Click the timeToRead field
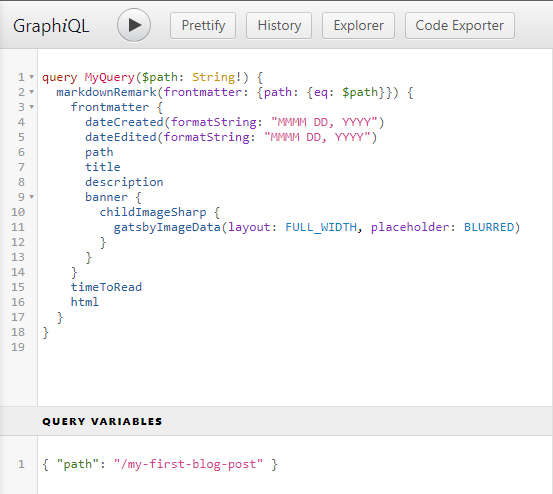Viewport: 553px width, 494px height. [106, 287]
